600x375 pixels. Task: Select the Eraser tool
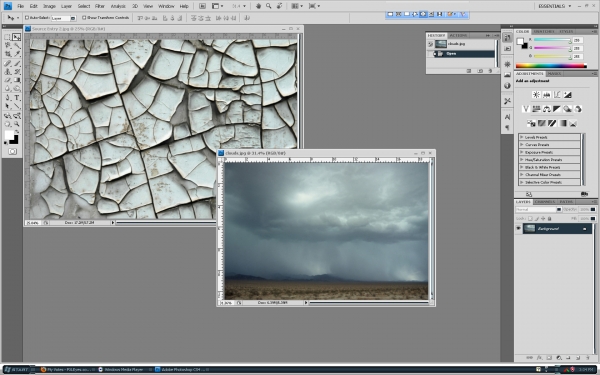(x=7, y=80)
